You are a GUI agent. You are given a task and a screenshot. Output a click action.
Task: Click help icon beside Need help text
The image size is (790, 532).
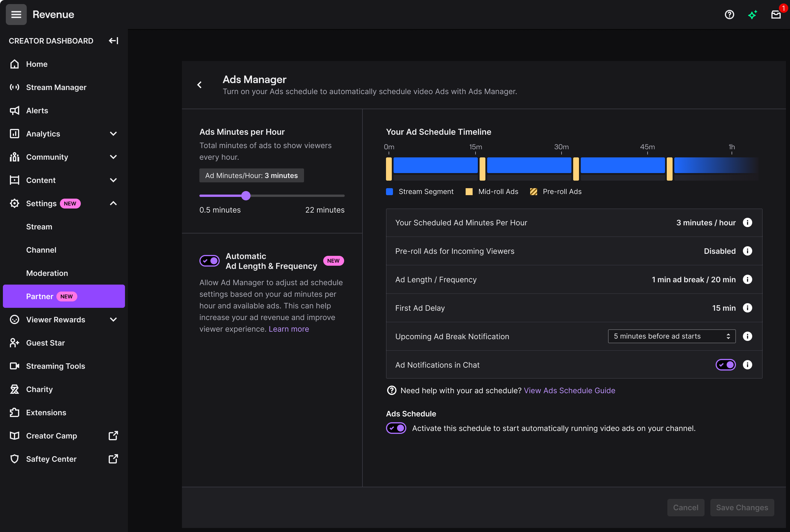[392, 391]
